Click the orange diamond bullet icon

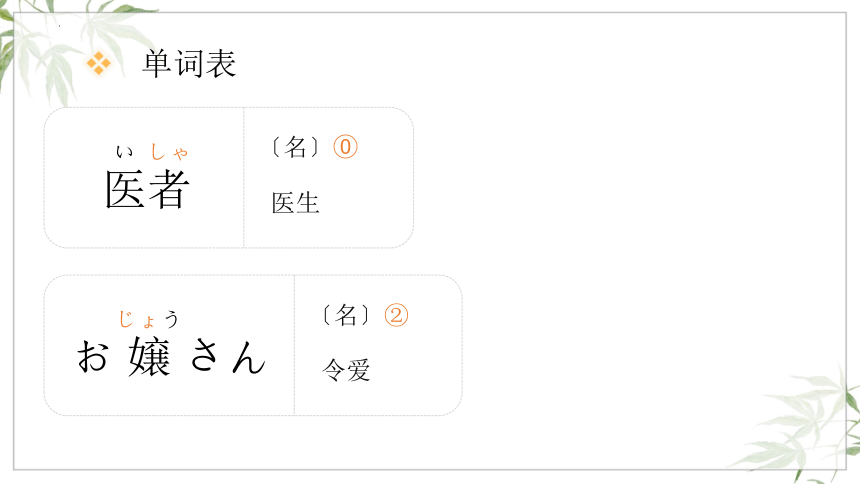[99, 63]
